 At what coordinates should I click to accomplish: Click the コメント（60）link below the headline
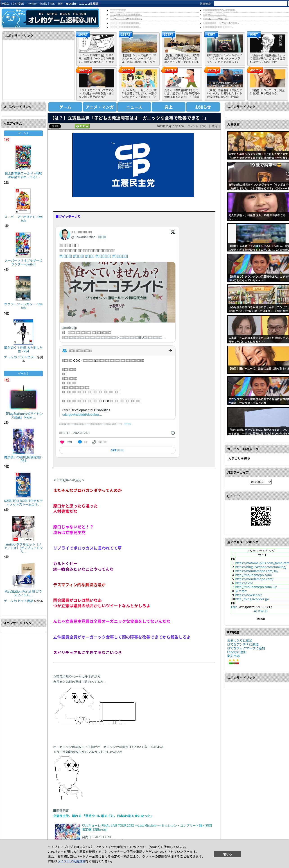(197, 126)
